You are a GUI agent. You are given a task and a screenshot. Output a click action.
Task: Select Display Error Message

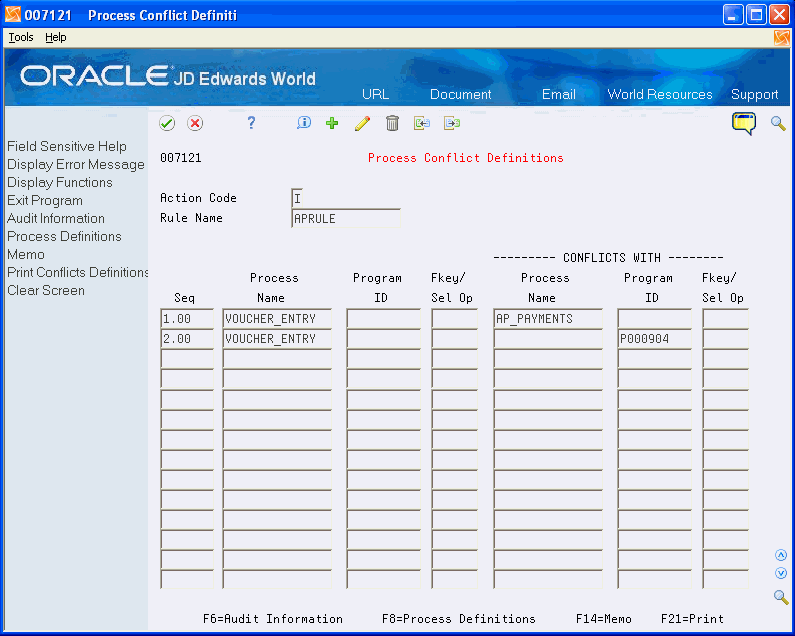coord(76,165)
